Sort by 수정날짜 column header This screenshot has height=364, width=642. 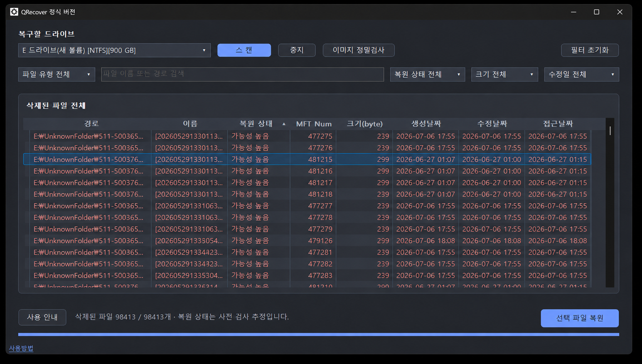(492, 124)
